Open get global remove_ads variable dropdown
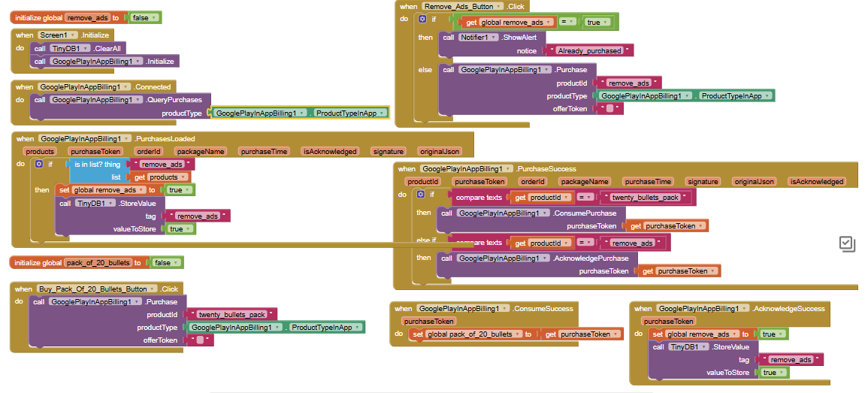This screenshot has height=393, width=868. [x=516, y=22]
